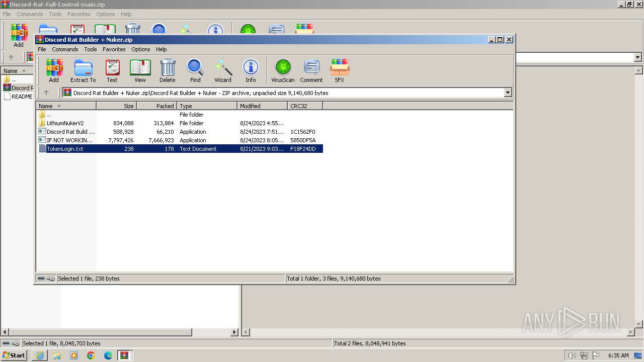Click the 6:35 AM system clock
This screenshot has width=644, height=362.
pos(618,355)
